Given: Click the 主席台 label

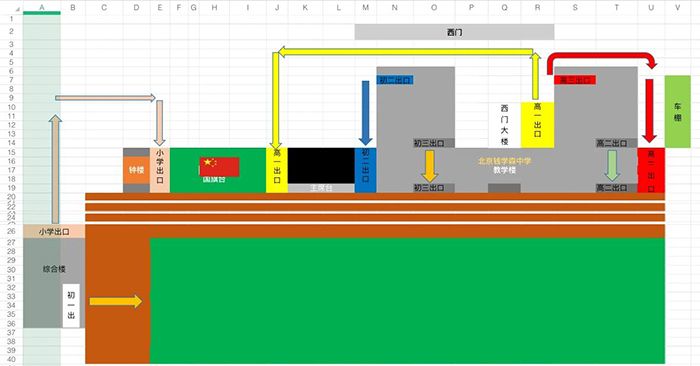Looking at the screenshot, I should (321, 188).
